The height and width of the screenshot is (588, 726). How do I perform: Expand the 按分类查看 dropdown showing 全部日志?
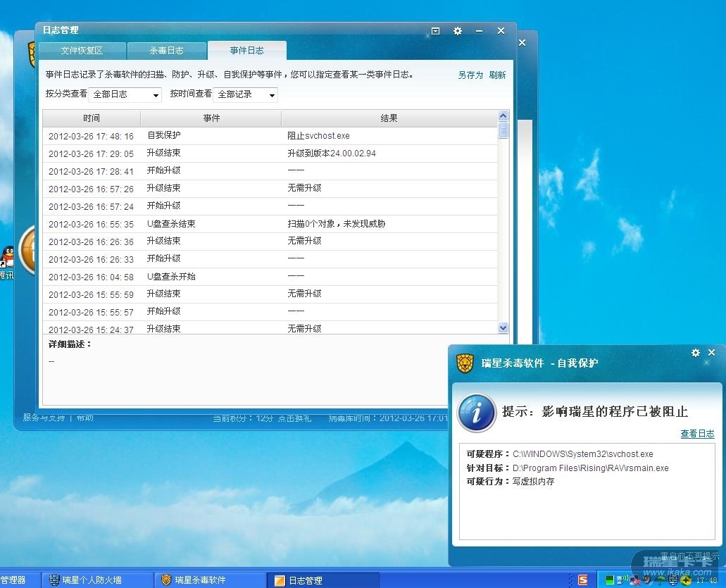click(x=125, y=94)
